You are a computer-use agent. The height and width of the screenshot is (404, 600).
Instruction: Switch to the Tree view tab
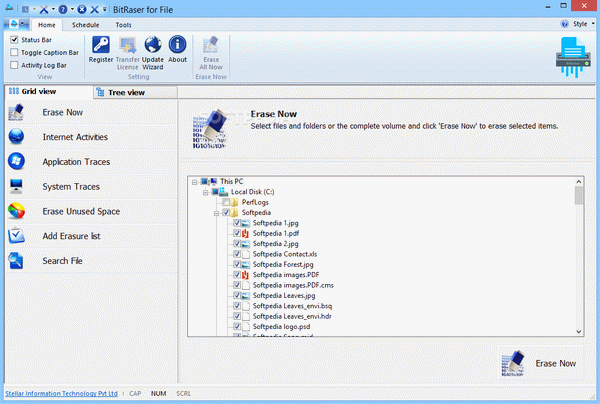[135, 93]
